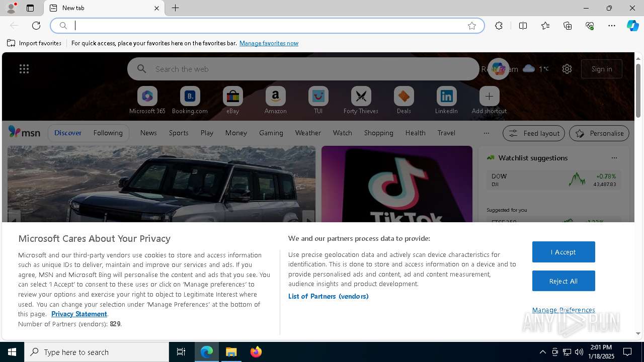Open the LinkedIn shortcut
The image size is (644, 362).
click(447, 100)
